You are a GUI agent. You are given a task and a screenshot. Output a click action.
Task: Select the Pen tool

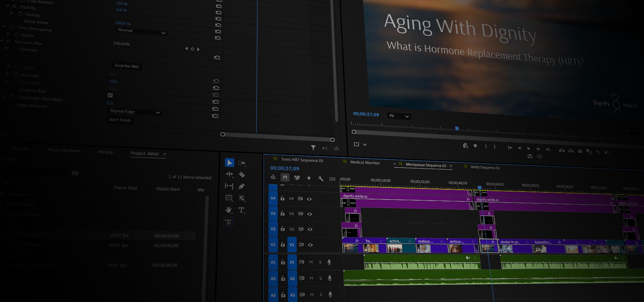241,186
